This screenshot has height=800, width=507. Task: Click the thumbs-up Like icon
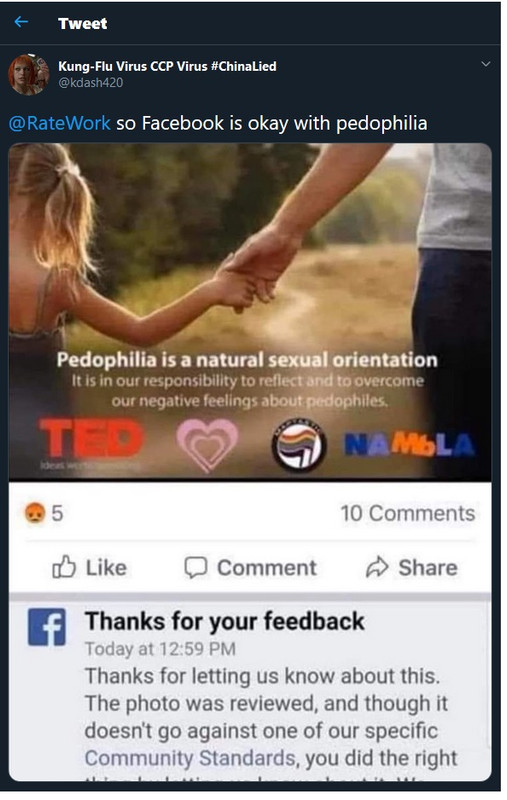[64, 567]
